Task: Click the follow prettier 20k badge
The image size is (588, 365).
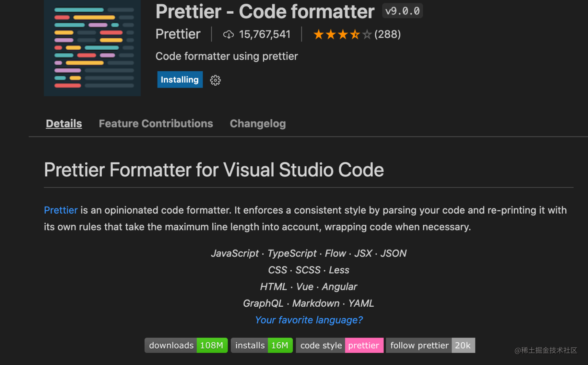Action: tap(430, 345)
